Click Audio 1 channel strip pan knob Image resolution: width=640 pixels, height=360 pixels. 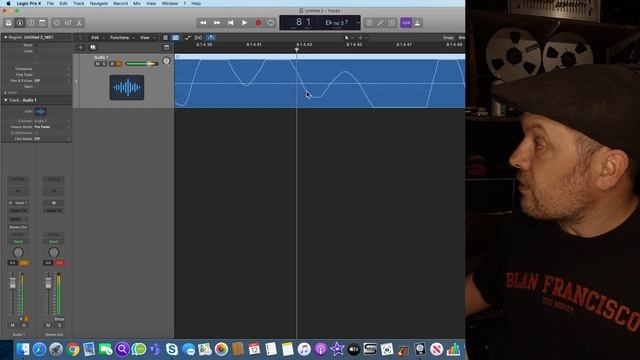tap(18, 252)
